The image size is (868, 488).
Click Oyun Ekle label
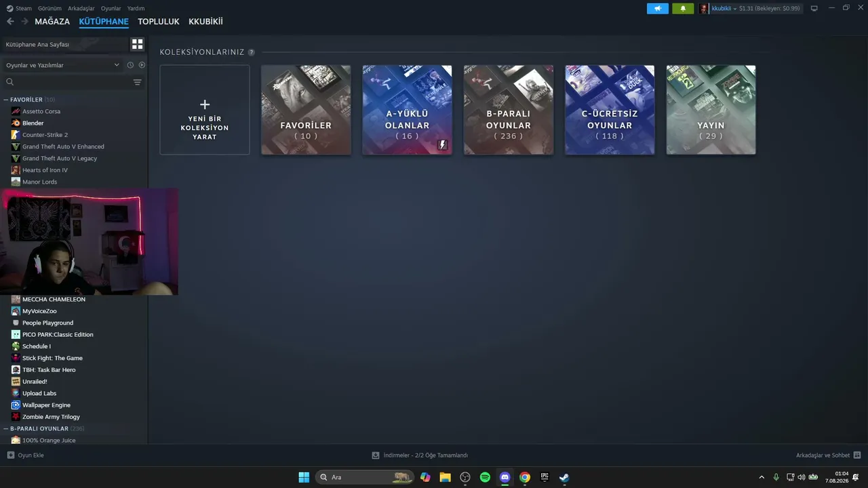(31, 455)
